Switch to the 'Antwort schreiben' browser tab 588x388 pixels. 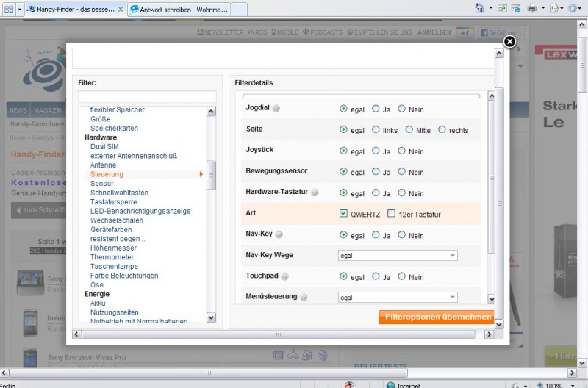tap(179, 10)
